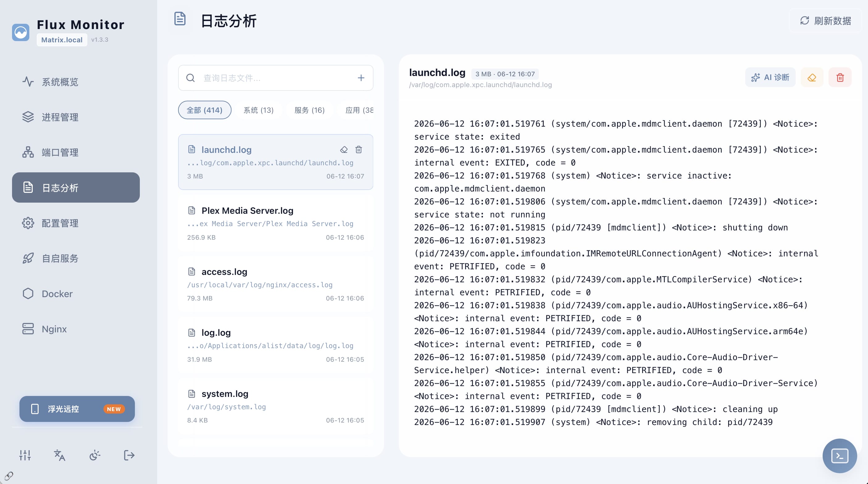Image resolution: width=868 pixels, height=484 pixels.
Task: Click the 'cleaning up' log line
Action: pos(596,409)
